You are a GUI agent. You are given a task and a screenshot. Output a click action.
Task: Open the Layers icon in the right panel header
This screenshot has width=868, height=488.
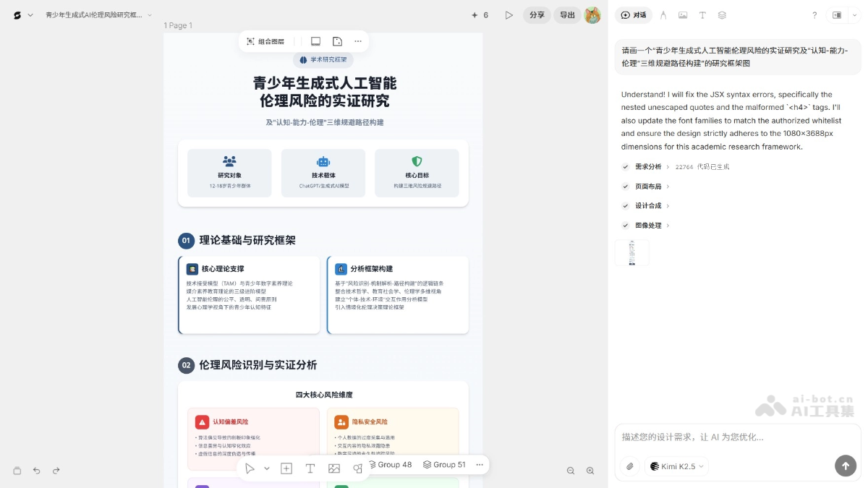pyautogui.click(x=722, y=14)
